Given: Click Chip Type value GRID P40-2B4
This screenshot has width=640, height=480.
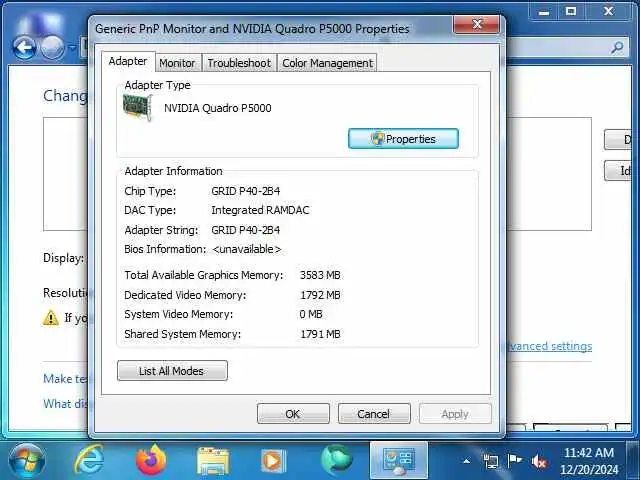Looking at the screenshot, I should (246, 191).
